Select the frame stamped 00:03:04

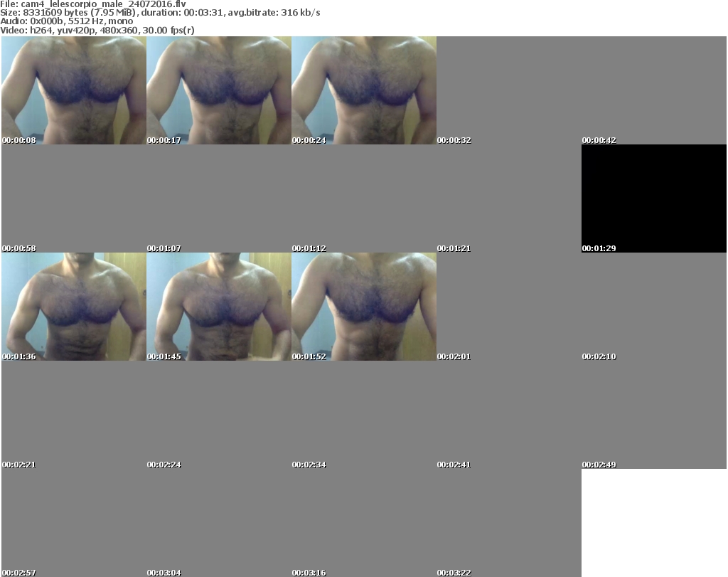coord(219,523)
